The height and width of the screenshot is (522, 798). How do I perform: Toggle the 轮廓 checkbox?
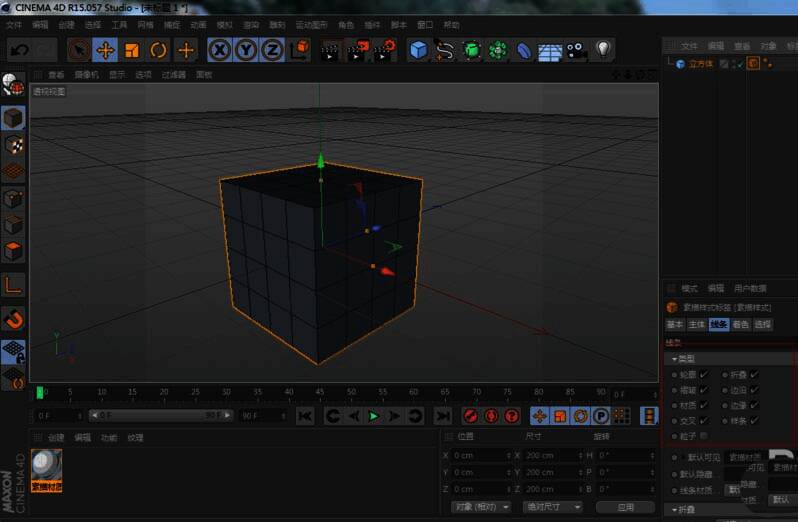click(x=704, y=375)
